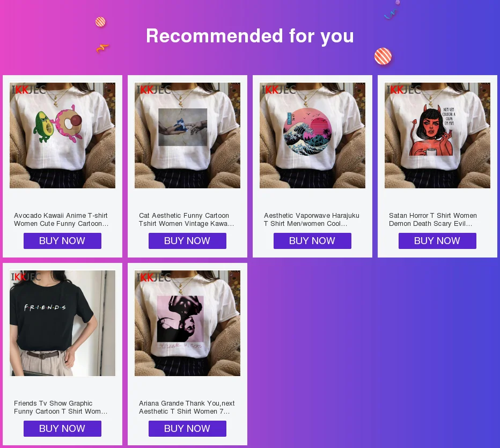
Task: Click BUY NOW under Avocado Kawaii T-shirt
Action: coord(62,241)
